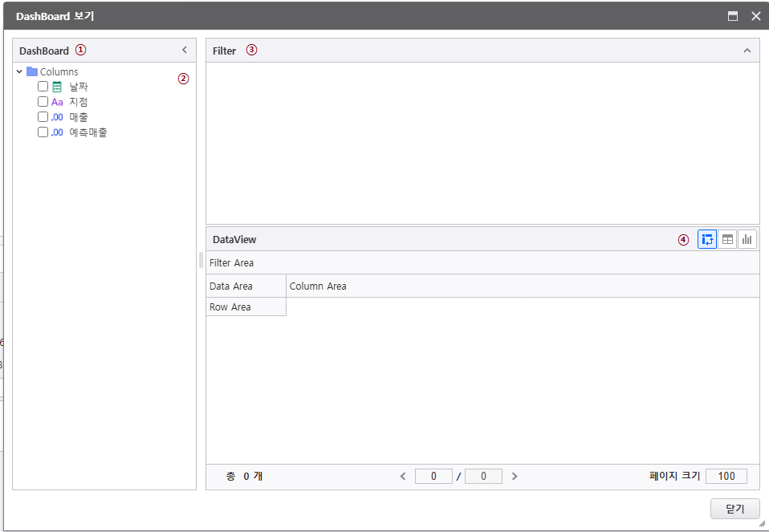The width and height of the screenshot is (769, 532).
Task: Switch DataView to table grid view
Action: coord(727,239)
